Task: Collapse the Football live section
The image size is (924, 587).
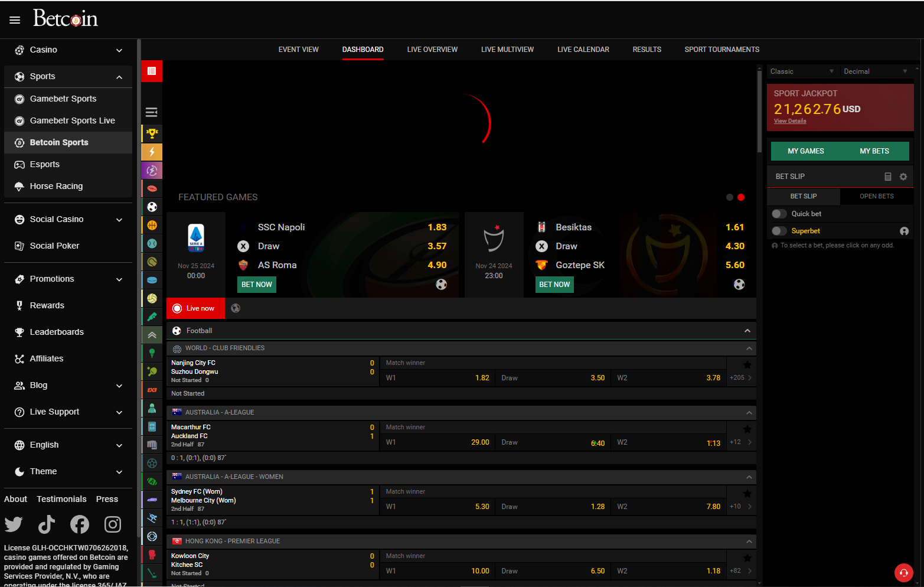Action: 747,331
